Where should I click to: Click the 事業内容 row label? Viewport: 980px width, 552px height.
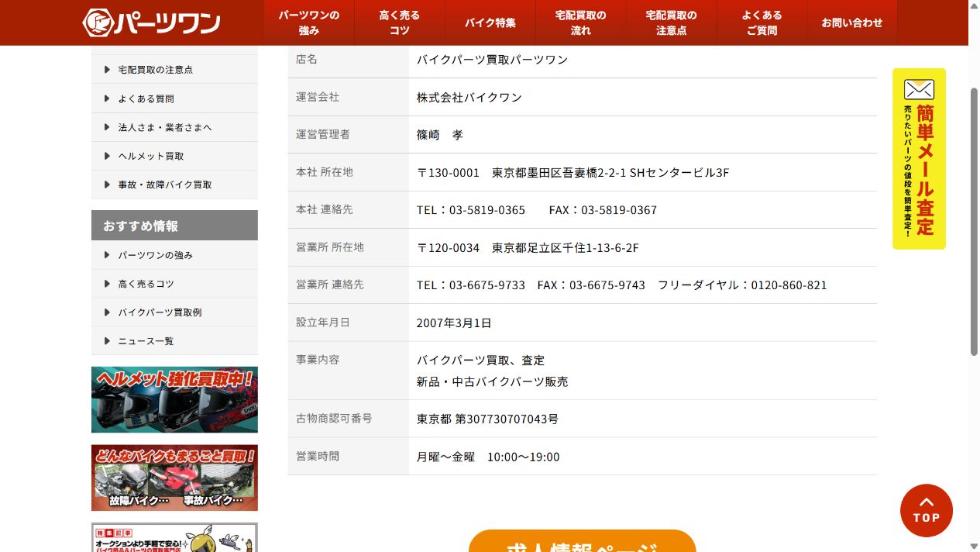(318, 360)
